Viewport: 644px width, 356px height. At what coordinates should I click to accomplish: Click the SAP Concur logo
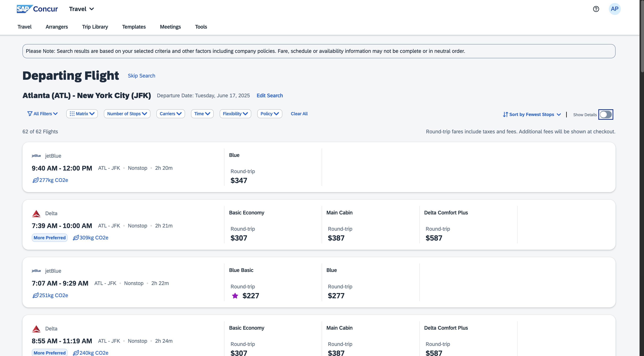point(37,9)
